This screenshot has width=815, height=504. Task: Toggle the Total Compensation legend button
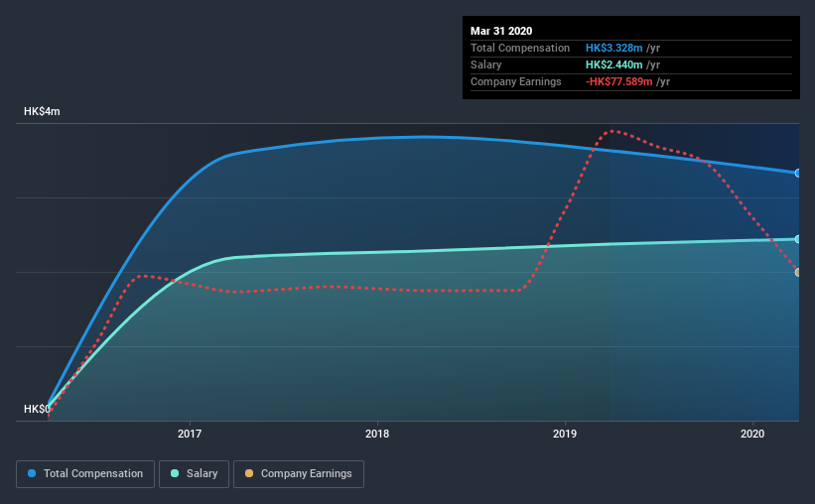pyautogui.click(x=85, y=474)
